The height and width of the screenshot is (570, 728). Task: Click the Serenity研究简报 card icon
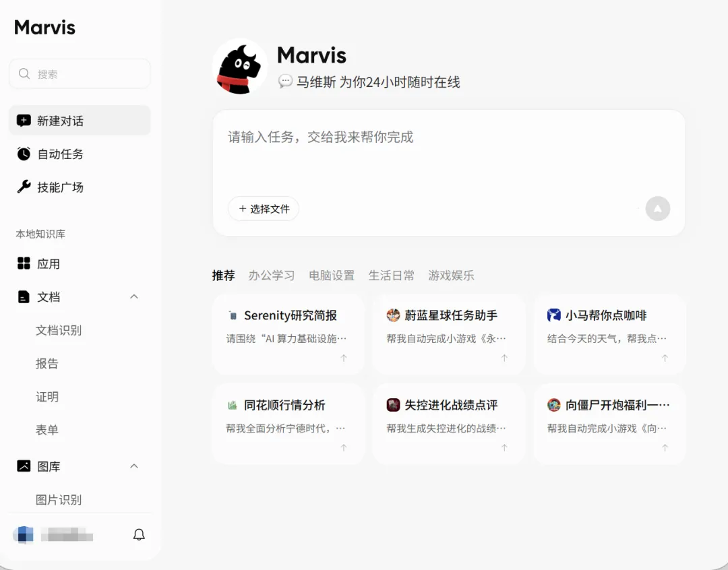click(233, 315)
